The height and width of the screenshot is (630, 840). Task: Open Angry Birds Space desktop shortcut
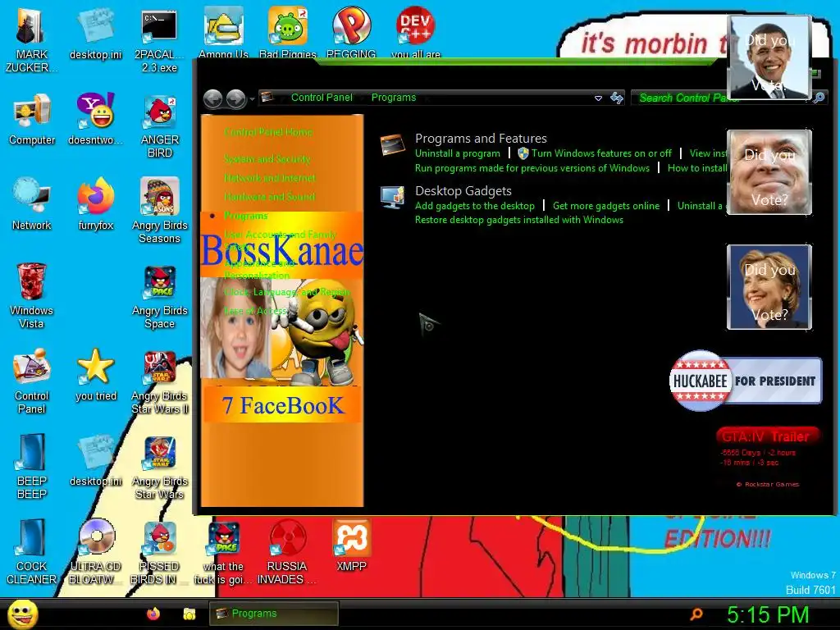point(160,297)
